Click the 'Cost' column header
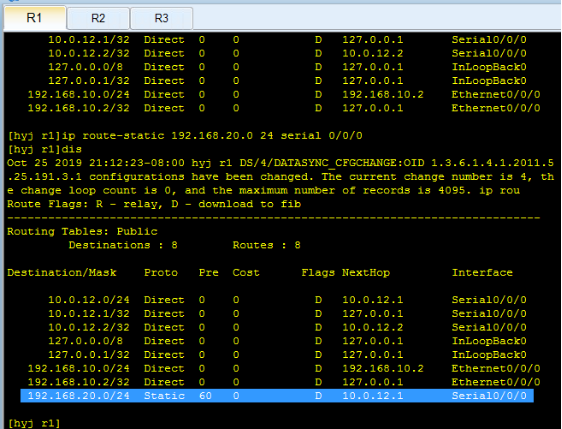 pos(246,273)
